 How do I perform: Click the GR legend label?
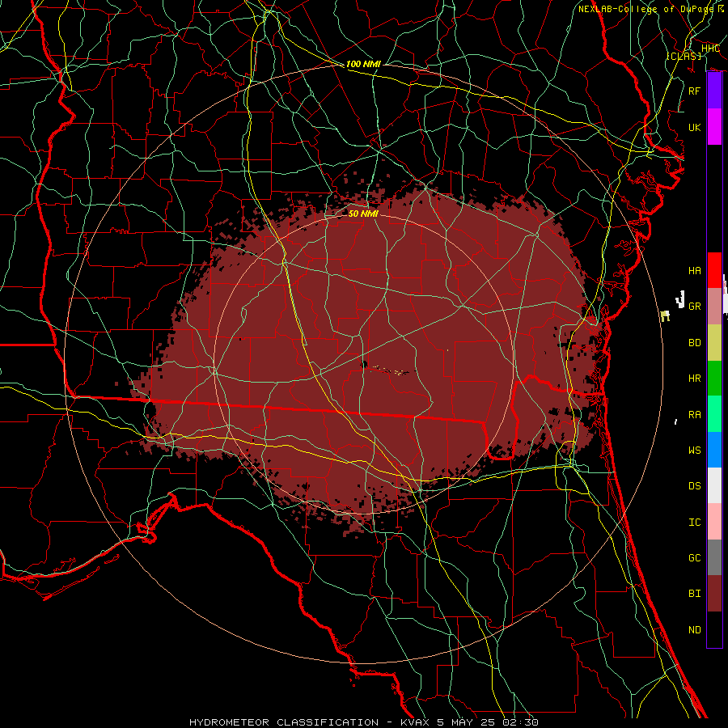pos(694,307)
